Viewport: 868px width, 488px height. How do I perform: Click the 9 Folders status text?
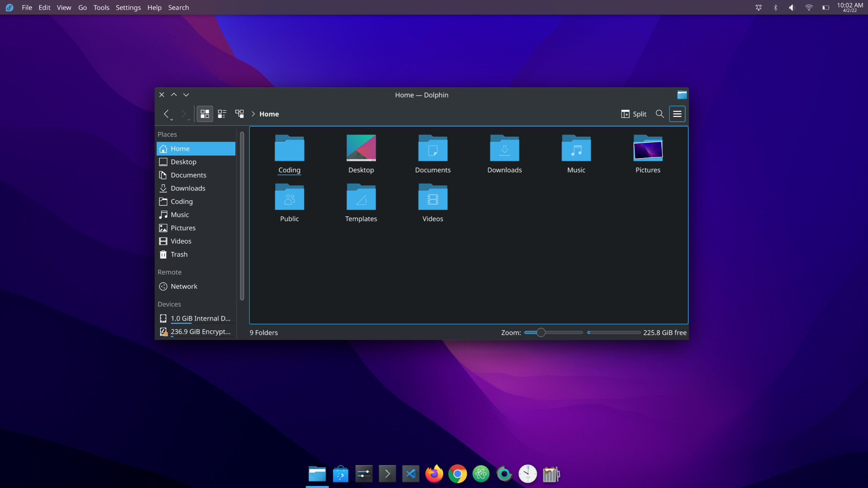tap(264, 332)
